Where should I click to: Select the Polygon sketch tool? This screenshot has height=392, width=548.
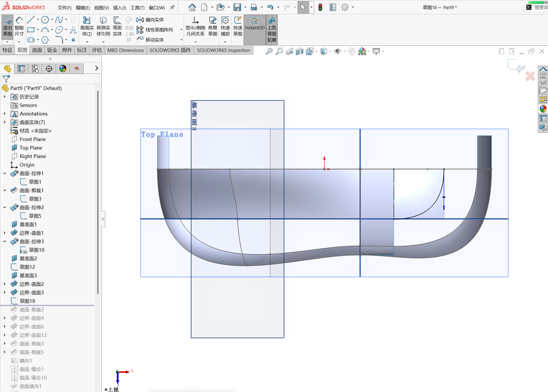[45, 40]
